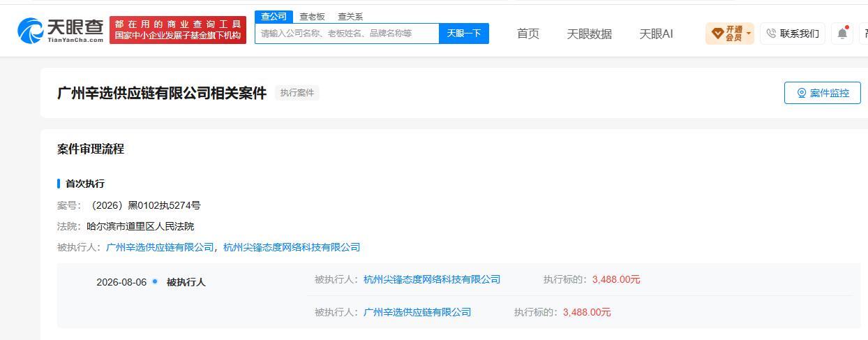Screen dimensions: 868x340
Task: Click the TianYanCha logo
Action: [61, 30]
